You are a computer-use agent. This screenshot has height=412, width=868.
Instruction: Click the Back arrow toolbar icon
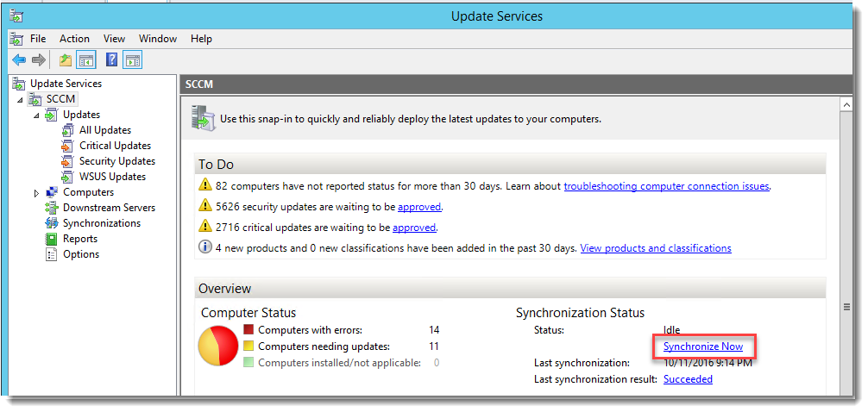(x=18, y=59)
